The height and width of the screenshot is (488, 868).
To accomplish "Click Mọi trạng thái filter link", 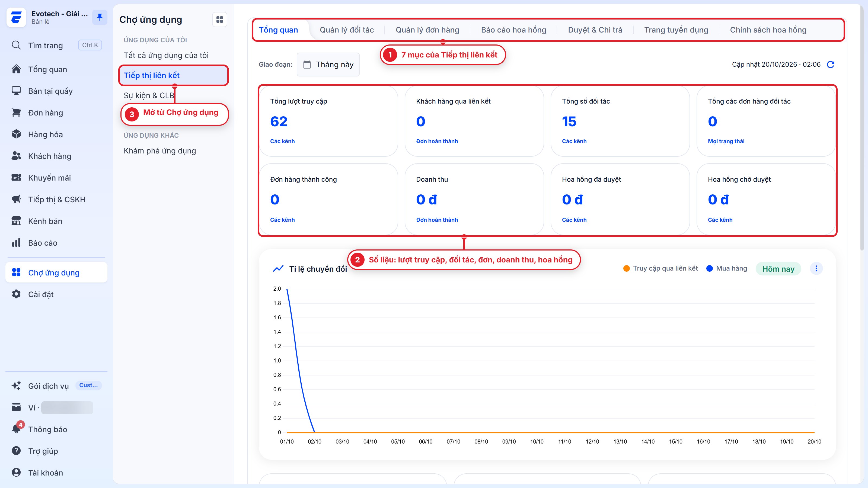I will coord(726,141).
